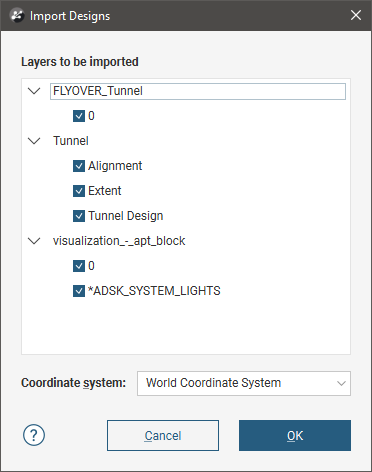Collapse the FLYOVER_Tunnel group chevron
This screenshot has width=372, height=472.
pos(34,91)
